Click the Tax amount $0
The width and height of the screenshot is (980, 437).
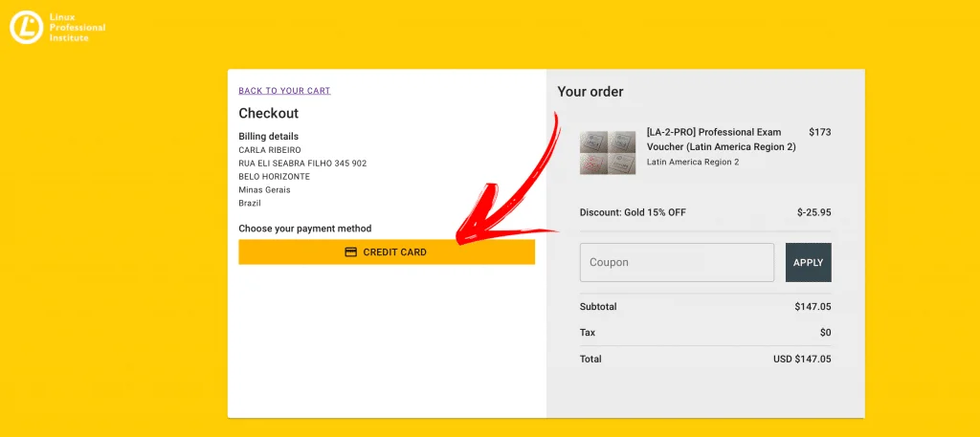click(825, 333)
